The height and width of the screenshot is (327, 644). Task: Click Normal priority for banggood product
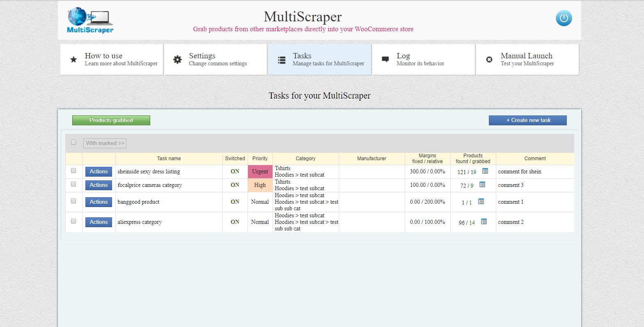coord(260,202)
